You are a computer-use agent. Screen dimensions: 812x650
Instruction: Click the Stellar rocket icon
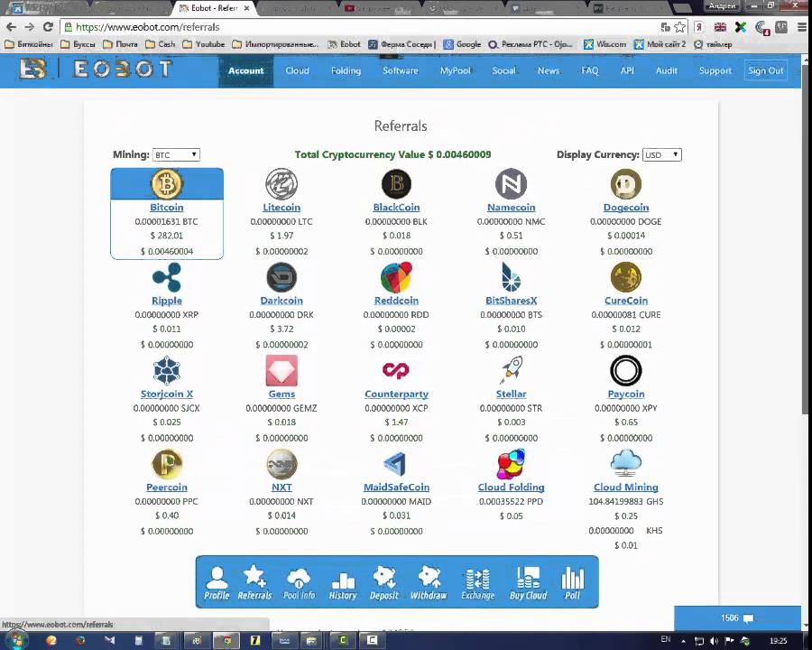click(x=512, y=370)
